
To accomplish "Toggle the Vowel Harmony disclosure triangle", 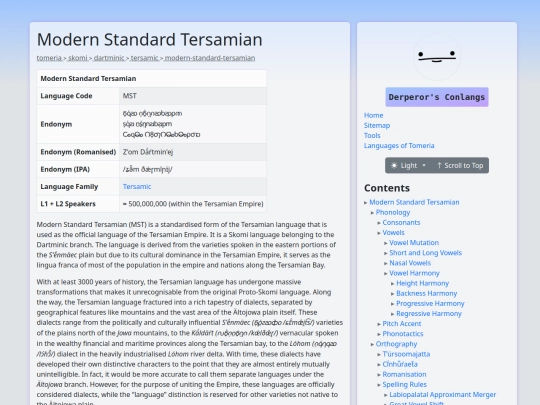I will pos(386,273).
